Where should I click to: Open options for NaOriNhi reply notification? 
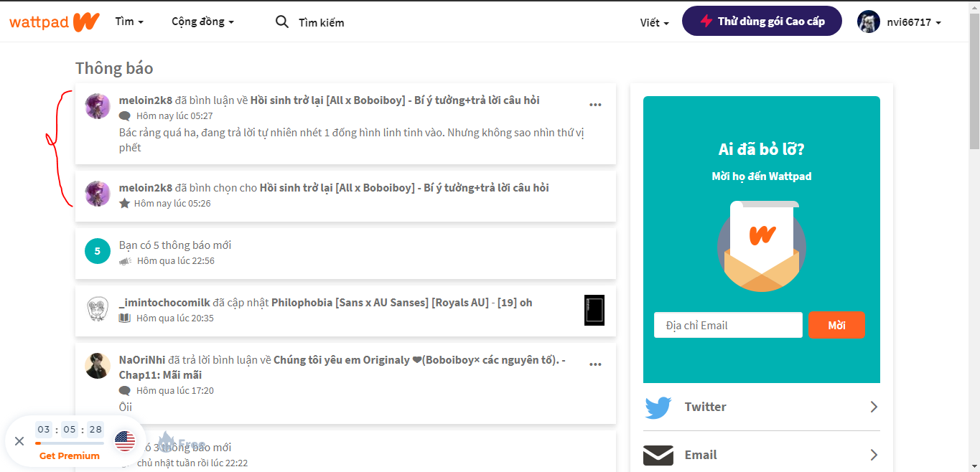point(595,364)
